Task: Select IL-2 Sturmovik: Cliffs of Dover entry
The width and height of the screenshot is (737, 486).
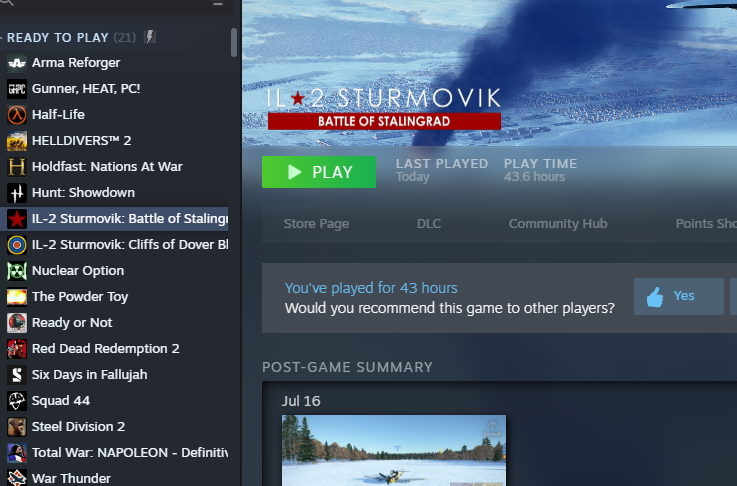Action: coord(114,244)
